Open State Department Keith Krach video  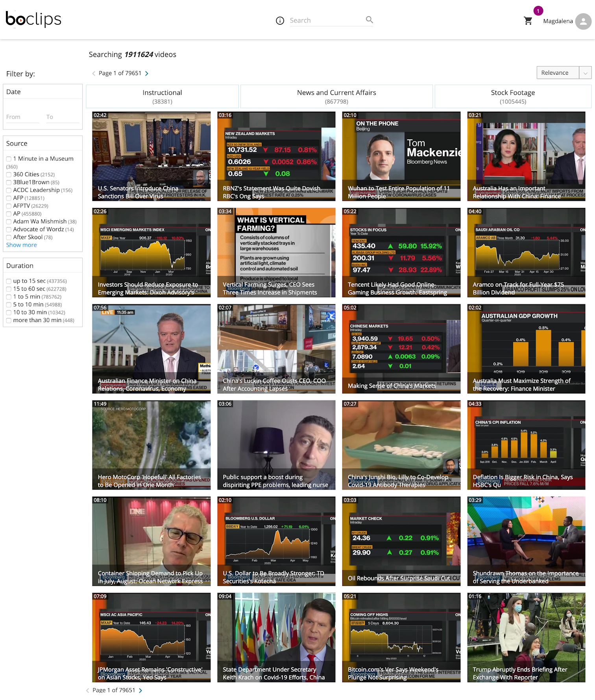pos(276,637)
